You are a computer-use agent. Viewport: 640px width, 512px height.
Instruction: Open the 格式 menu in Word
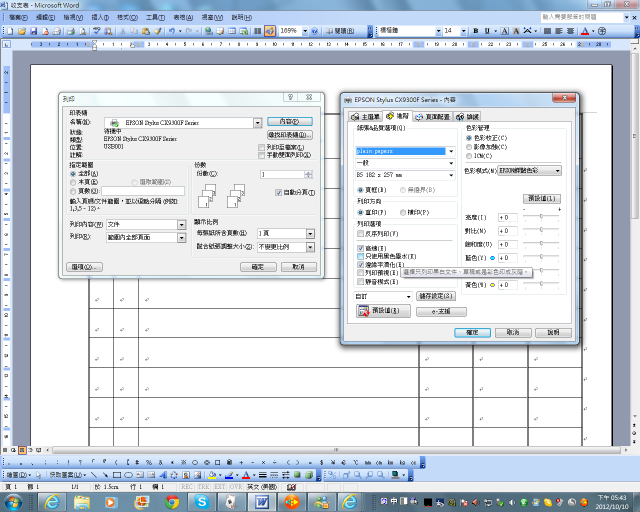[x=127, y=18]
